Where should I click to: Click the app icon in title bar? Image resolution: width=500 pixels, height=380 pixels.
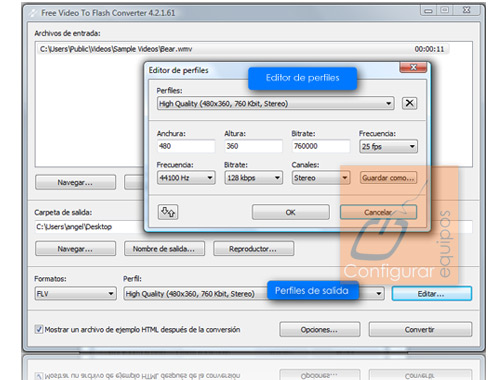33,13
